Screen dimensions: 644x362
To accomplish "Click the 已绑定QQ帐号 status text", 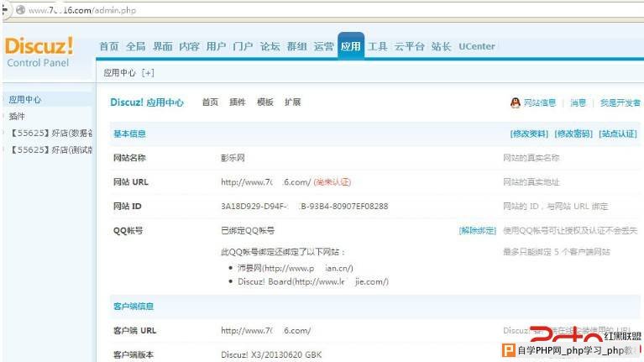I will [248, 230].
